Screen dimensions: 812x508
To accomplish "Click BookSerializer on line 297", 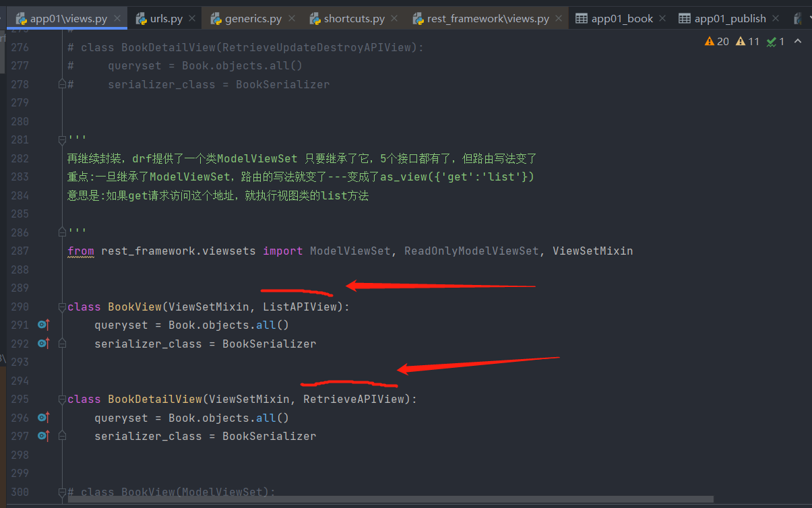I will tap(270, 436).
